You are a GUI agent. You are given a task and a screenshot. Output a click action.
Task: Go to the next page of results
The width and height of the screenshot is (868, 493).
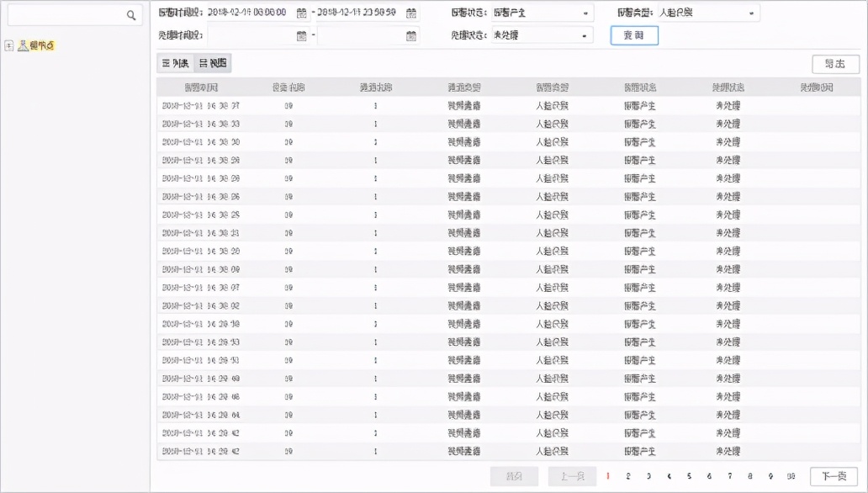pos(834,475)
